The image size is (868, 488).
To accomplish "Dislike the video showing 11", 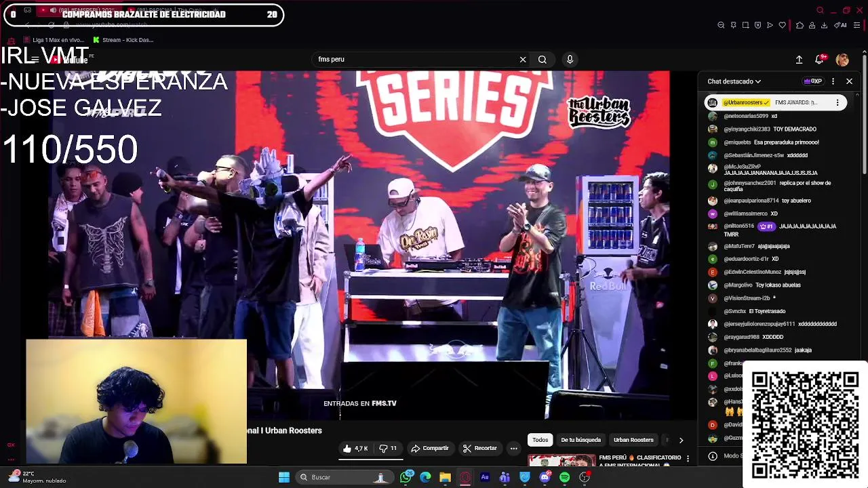I will 388,448.
